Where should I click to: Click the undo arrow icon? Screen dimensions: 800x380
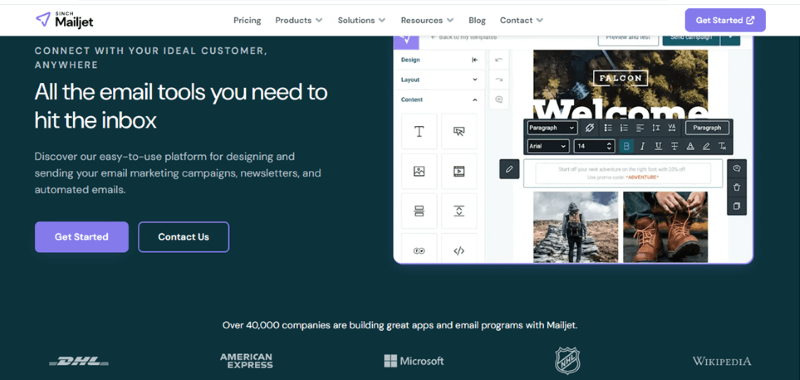pyautogui.click(x=499, y=60)
